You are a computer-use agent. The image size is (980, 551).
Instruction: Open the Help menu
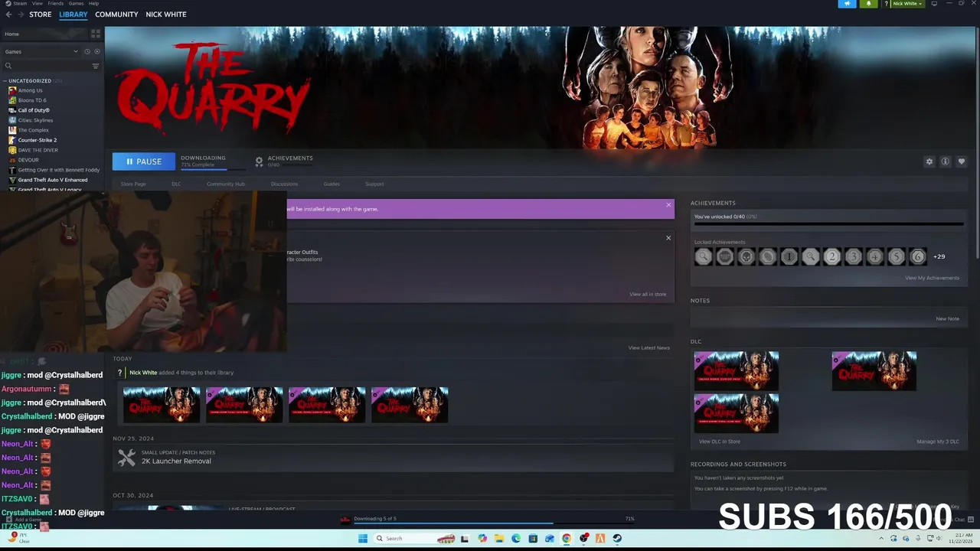click(x=93, y=3)
